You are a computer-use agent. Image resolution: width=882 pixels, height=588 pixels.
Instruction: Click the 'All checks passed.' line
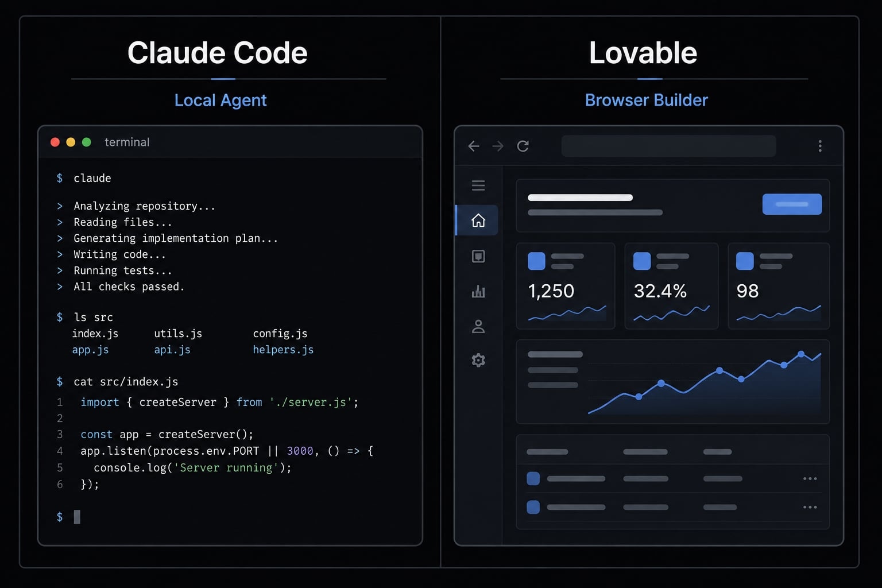tap(129, 287)
